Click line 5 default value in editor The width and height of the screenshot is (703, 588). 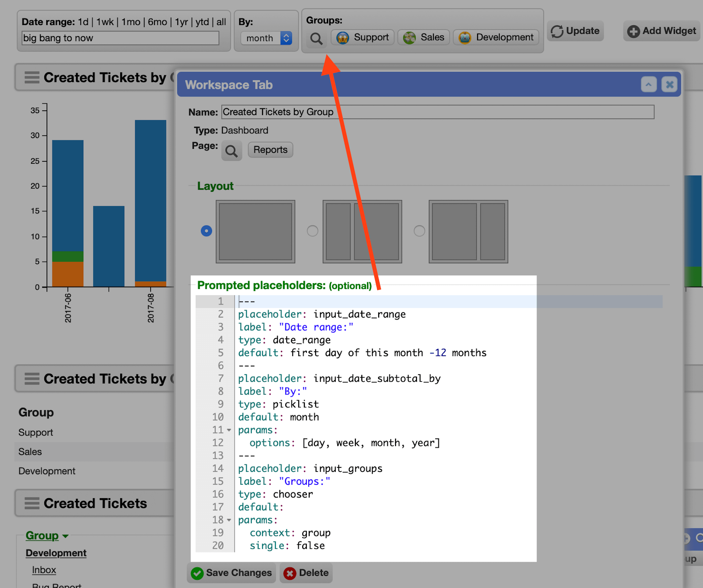pos(388,353)
